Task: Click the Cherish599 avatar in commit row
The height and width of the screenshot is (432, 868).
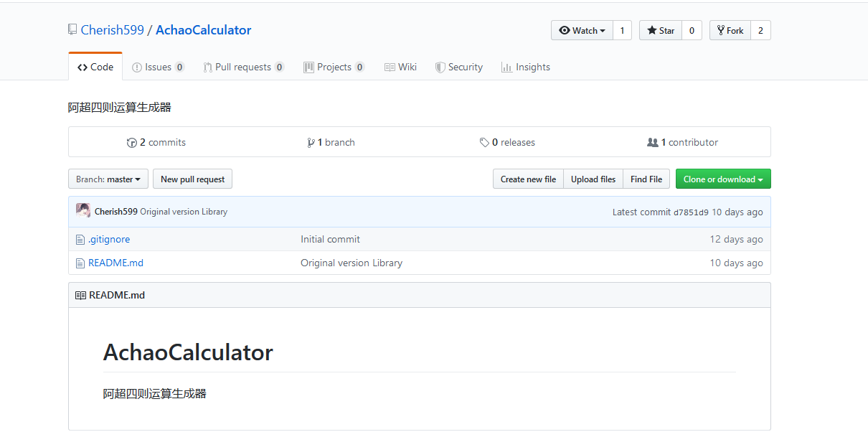Action: point(83,211)
